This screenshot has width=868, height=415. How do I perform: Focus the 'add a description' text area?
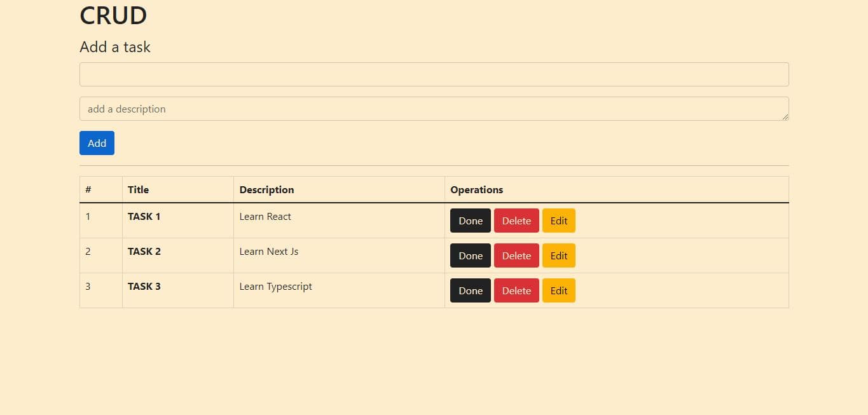[x=434, y=109]
